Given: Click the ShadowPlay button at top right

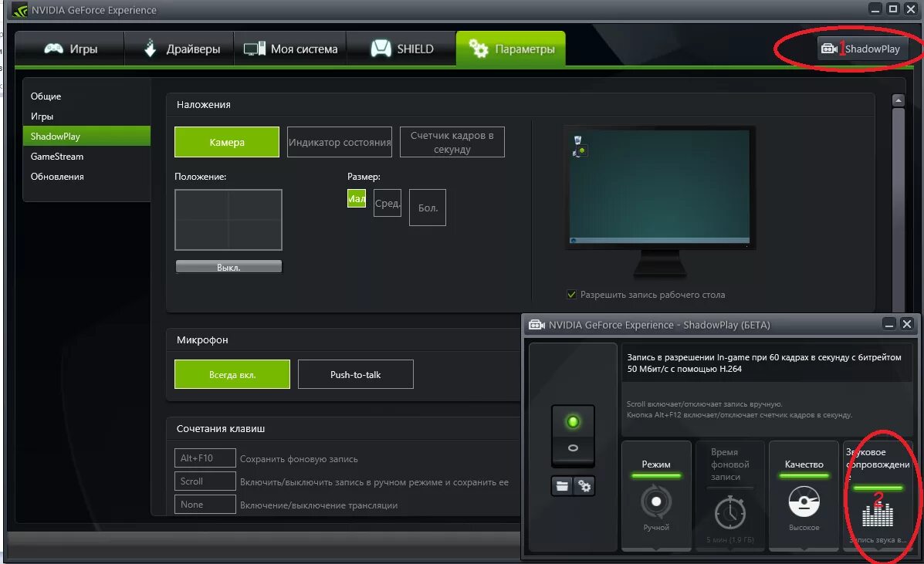Looking at the screenshot, I should click(x=862, y=49).
